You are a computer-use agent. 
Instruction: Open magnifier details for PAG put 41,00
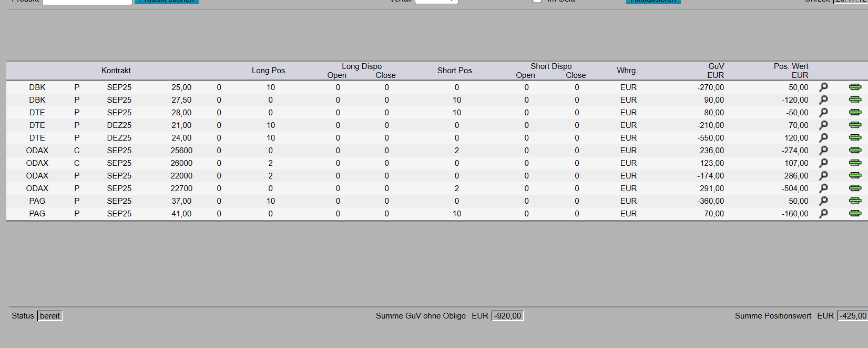point(823,213)
